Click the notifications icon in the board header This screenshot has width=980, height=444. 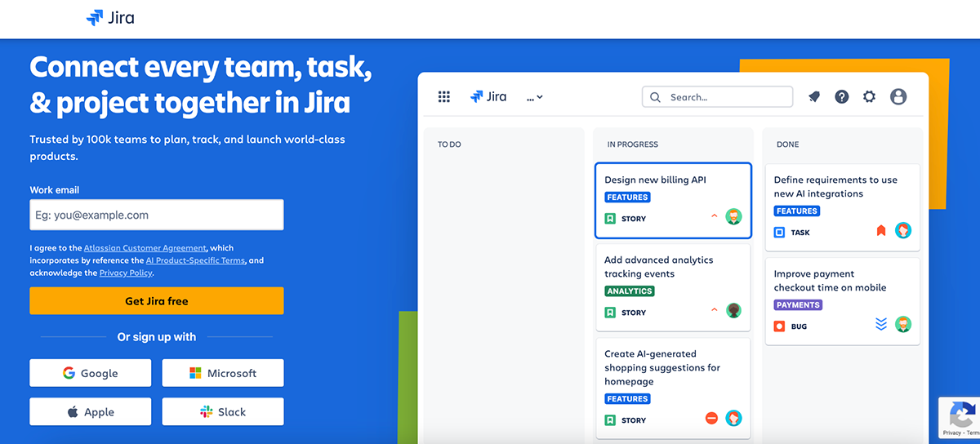click(814, 97)
